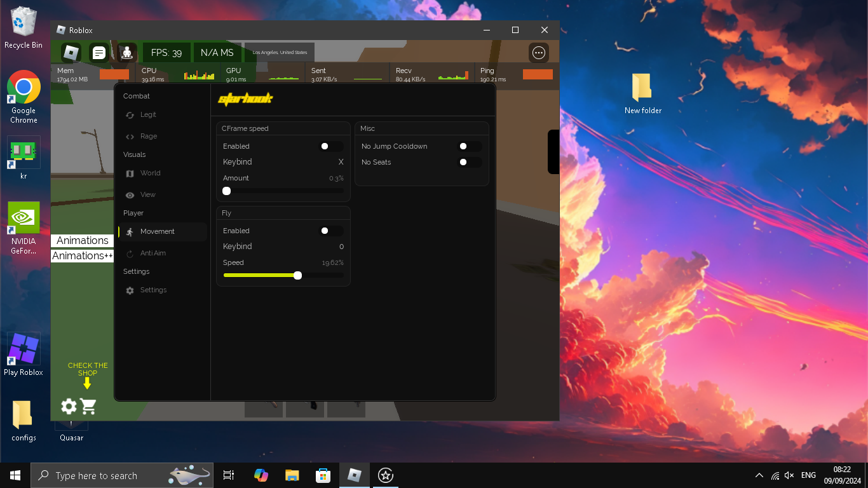
Task: Click the shopping cart shop icon
Action: tap(88, 406)
